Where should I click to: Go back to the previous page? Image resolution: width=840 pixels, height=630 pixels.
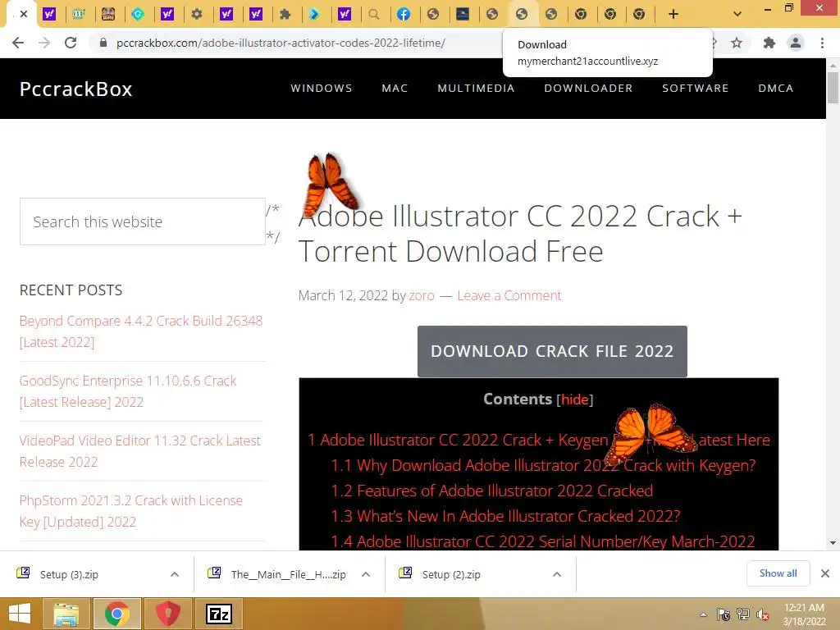18,43
